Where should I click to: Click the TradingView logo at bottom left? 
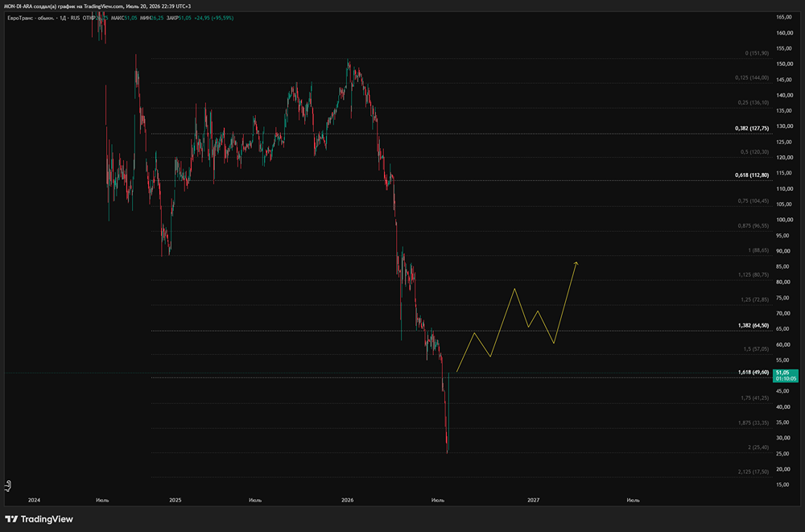[39, 519]
